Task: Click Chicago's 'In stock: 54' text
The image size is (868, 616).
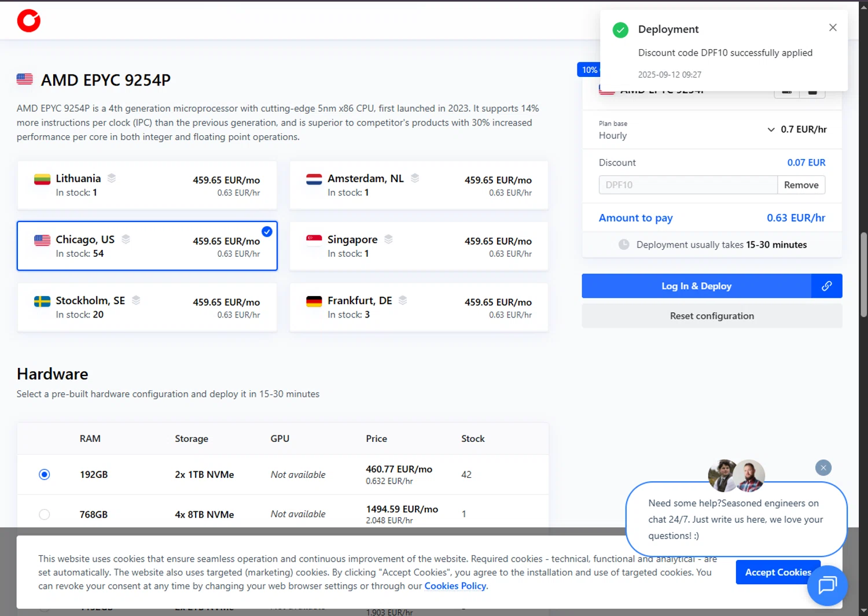Action: [x=80, y=253]
